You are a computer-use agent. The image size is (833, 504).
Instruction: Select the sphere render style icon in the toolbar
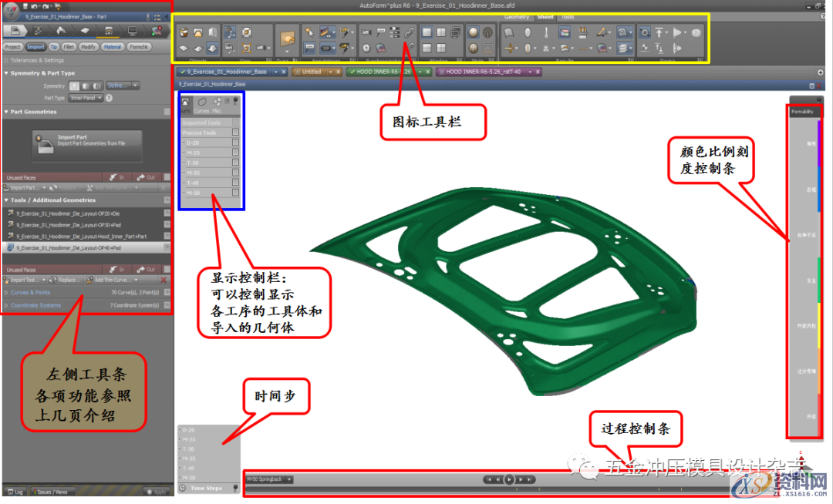(474, 32)
